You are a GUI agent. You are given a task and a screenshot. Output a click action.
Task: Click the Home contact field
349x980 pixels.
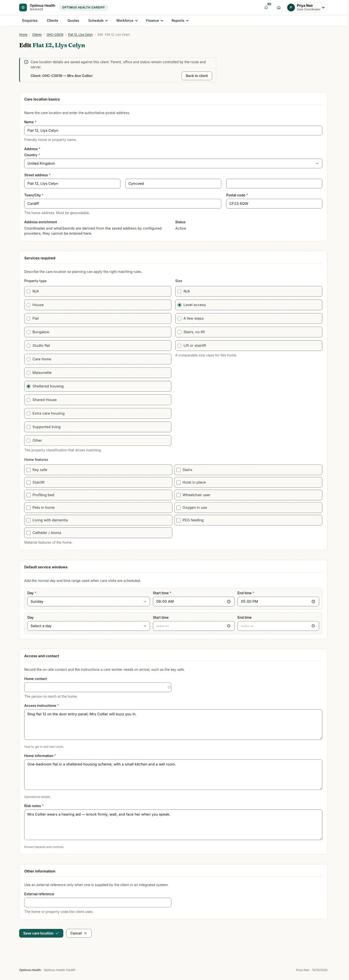(97, 687)
